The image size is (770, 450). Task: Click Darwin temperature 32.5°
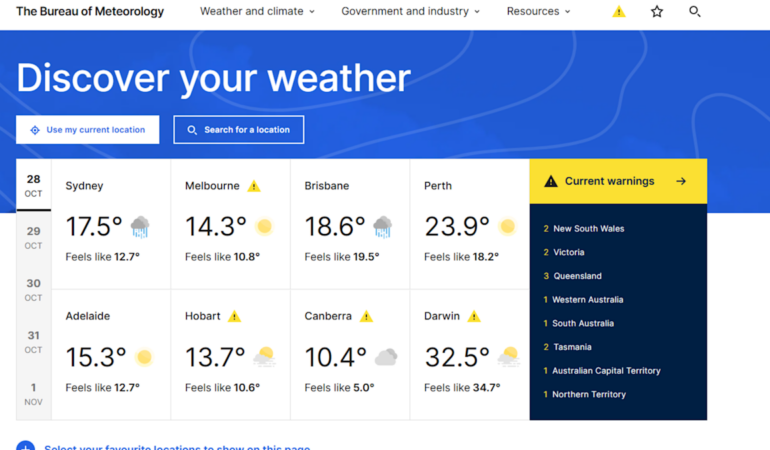click(457, 358)
